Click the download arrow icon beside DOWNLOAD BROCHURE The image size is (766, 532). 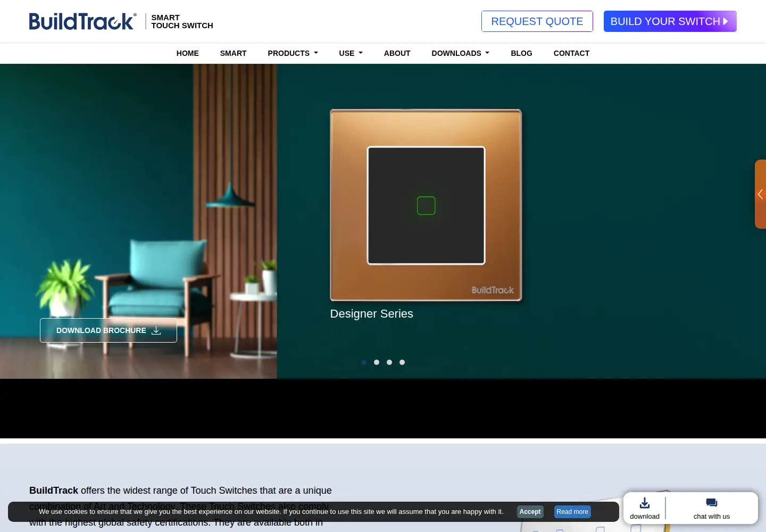pos(156,330)
